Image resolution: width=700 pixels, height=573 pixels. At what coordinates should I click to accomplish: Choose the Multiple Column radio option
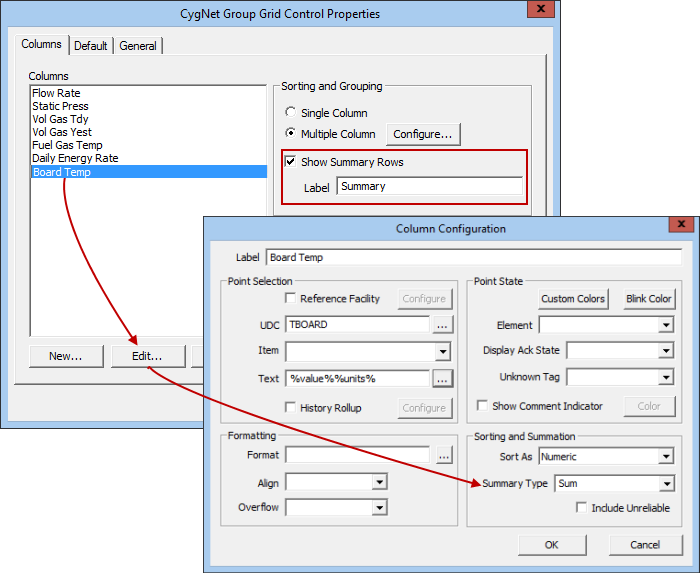pos(291,133)
